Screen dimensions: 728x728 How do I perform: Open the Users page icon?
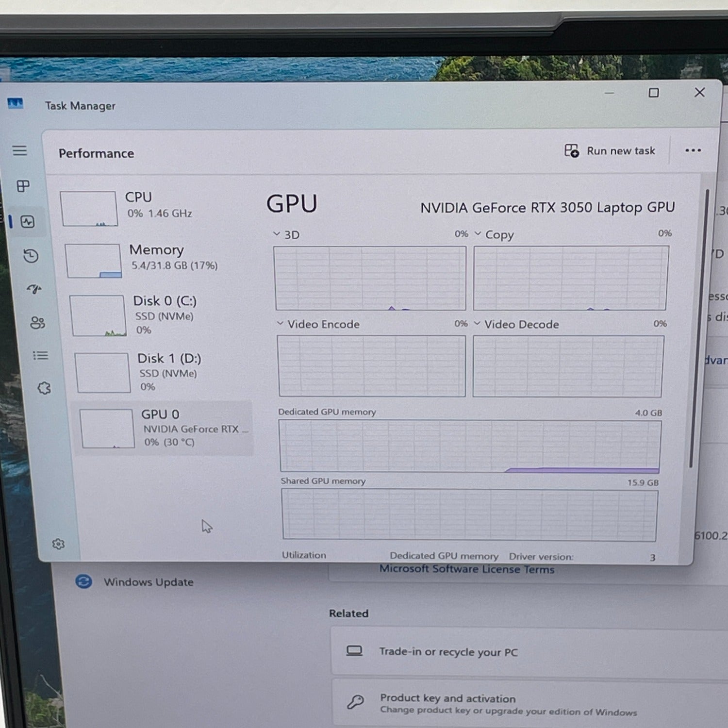click(x=37, y=322)
